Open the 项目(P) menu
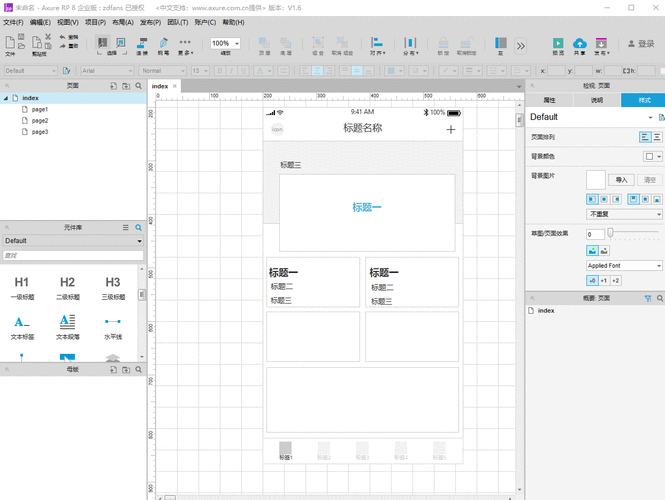The height and width of the screenshot is (500, 665). pos(95,21)
